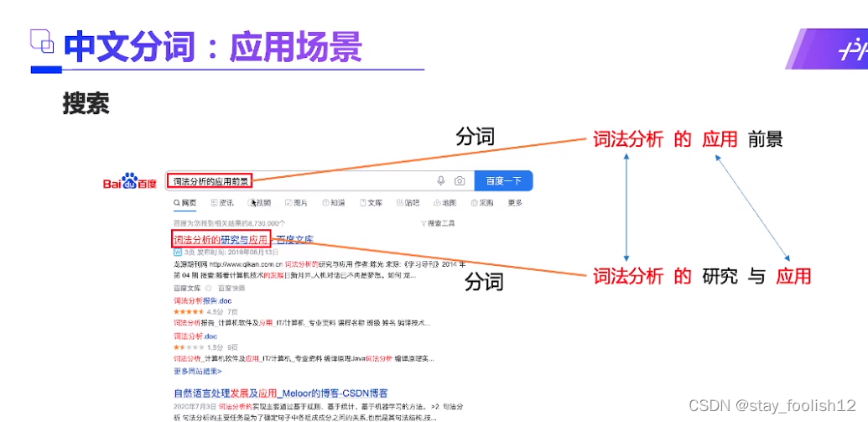This screenshot has width=868, height=422.
Task: Open 搜索工具 filter
Action: [437, 223]
